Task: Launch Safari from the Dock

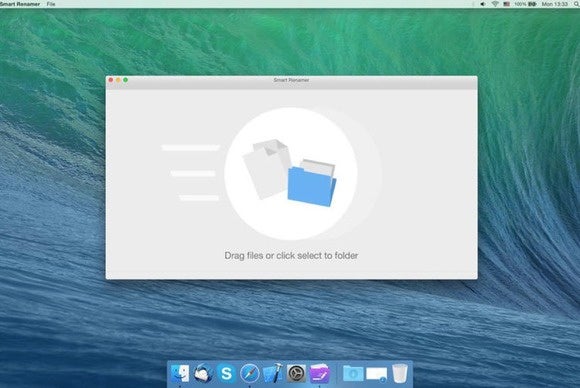Action: coord(249,374)
